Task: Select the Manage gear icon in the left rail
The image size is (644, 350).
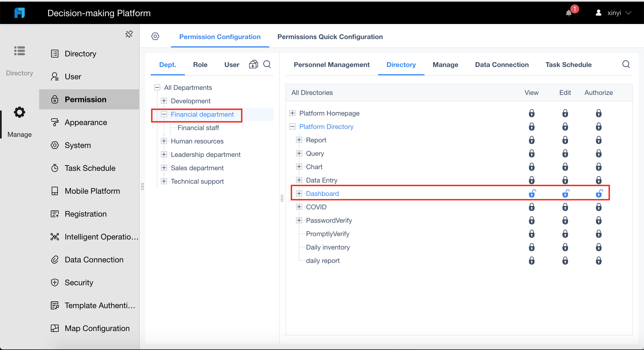Action: tap(20, 112)
